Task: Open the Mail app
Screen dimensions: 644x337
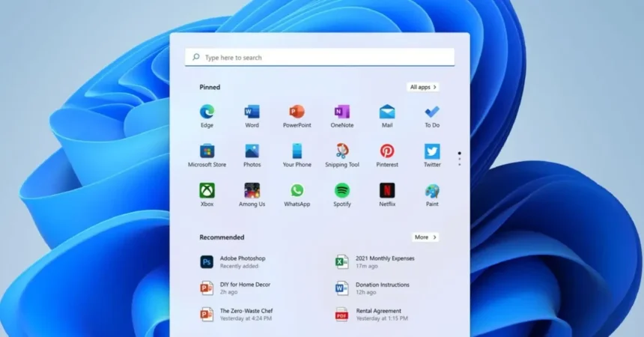Action: pos(387,116)
